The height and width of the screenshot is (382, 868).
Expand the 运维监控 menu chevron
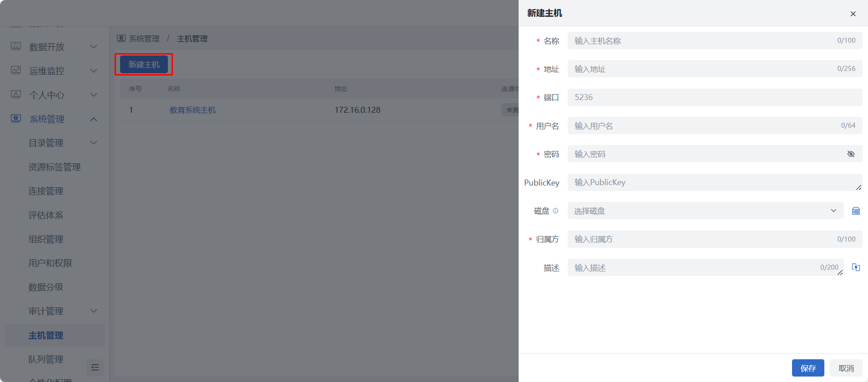click(94, 70)
